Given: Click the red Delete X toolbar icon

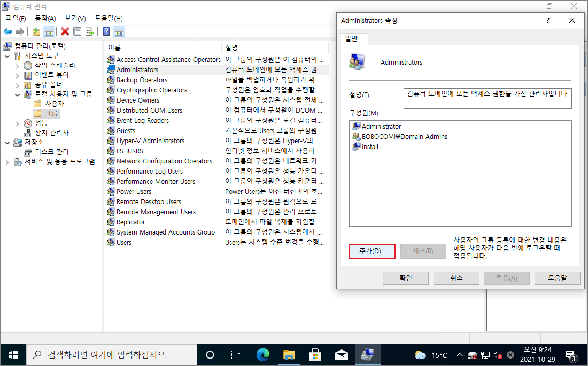Looking at the screenshot, I should (x=65, y=32).
